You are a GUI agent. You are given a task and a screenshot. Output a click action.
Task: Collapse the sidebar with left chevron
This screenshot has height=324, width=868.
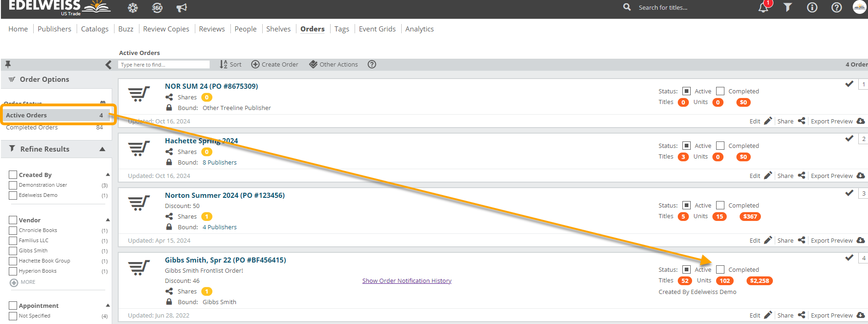click(108, 65)
